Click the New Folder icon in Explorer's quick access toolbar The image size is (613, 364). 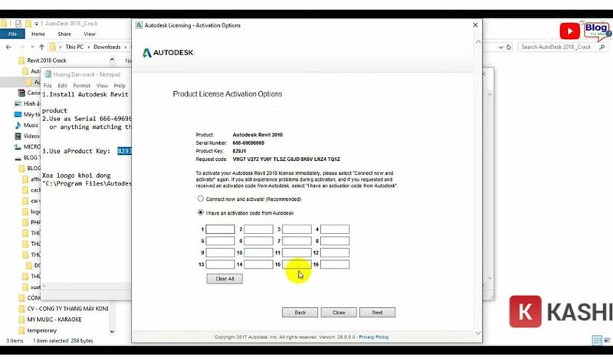[28, 24]
